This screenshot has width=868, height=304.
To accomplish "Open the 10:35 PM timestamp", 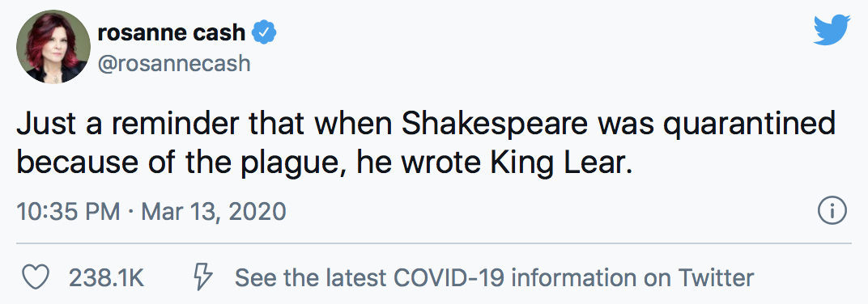I will pyautogui.click(x=68, y=212).
